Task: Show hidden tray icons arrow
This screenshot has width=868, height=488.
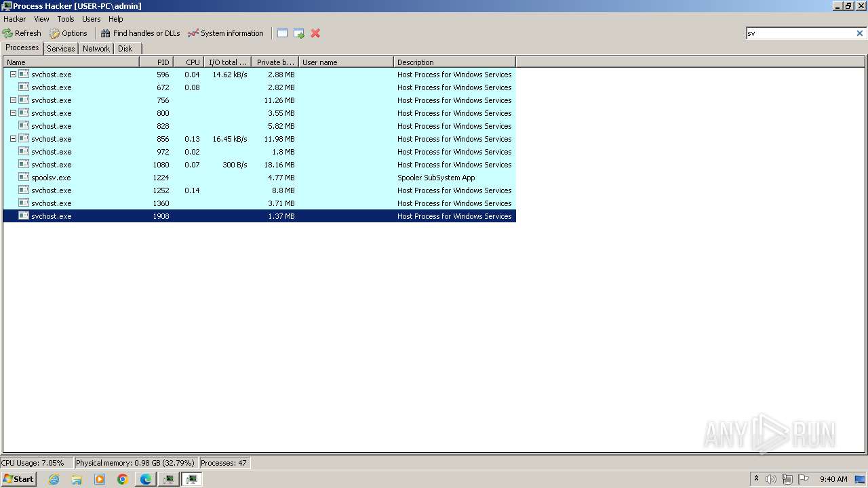Action: (x=756, y=479)
